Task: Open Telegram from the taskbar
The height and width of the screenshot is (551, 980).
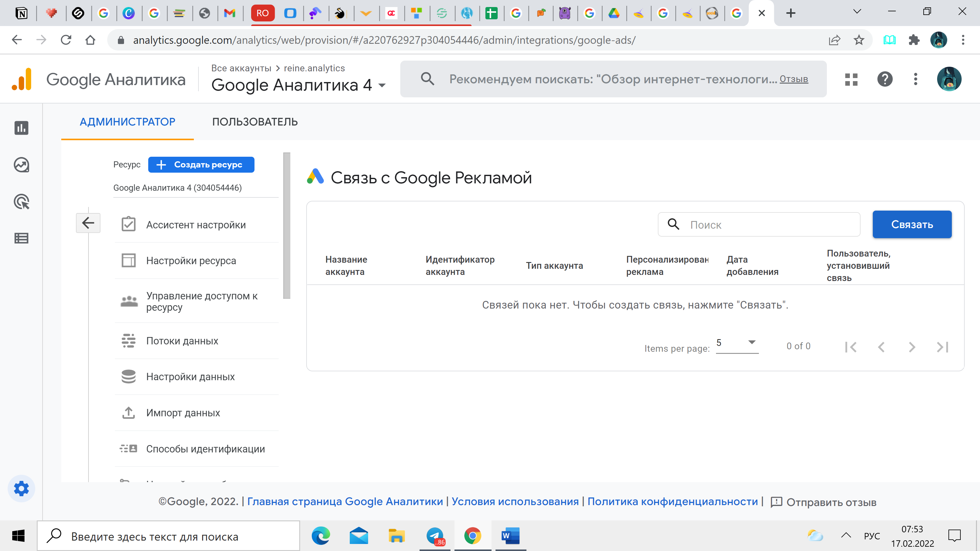Action: pyautogui.click(x=435, y=536)
